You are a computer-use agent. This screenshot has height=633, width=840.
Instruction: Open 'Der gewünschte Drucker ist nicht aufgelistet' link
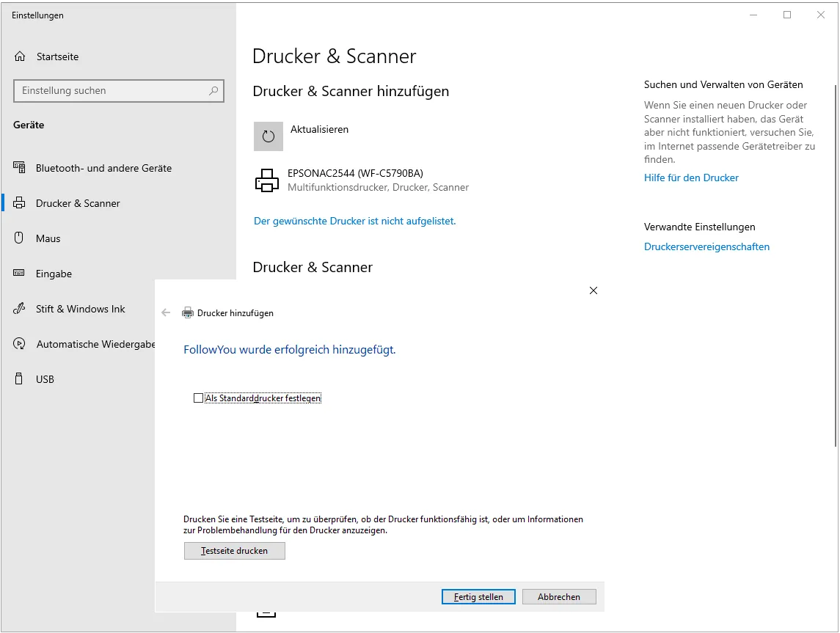click(354, 221)
